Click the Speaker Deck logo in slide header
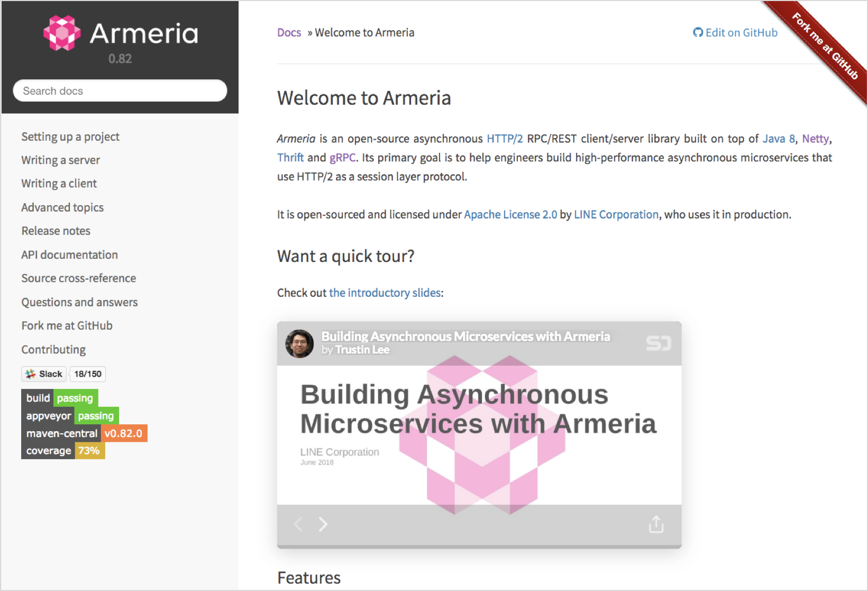868x591 pixels. [x=659, y=343]
